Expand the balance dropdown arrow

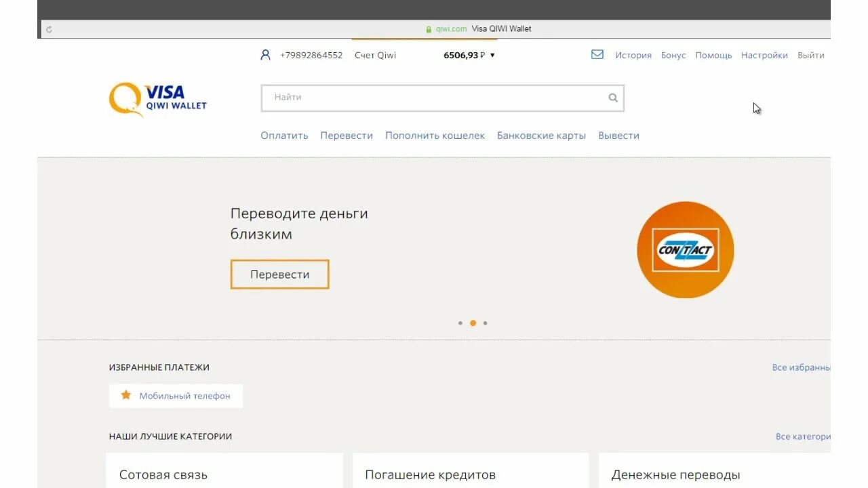[x=492, y=56]
